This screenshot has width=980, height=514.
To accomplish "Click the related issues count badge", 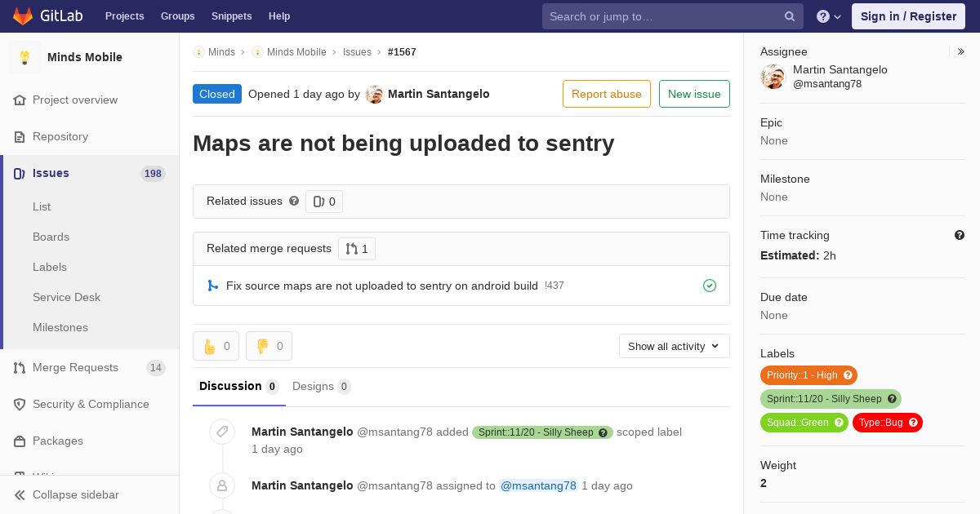I will pos(324,202).
